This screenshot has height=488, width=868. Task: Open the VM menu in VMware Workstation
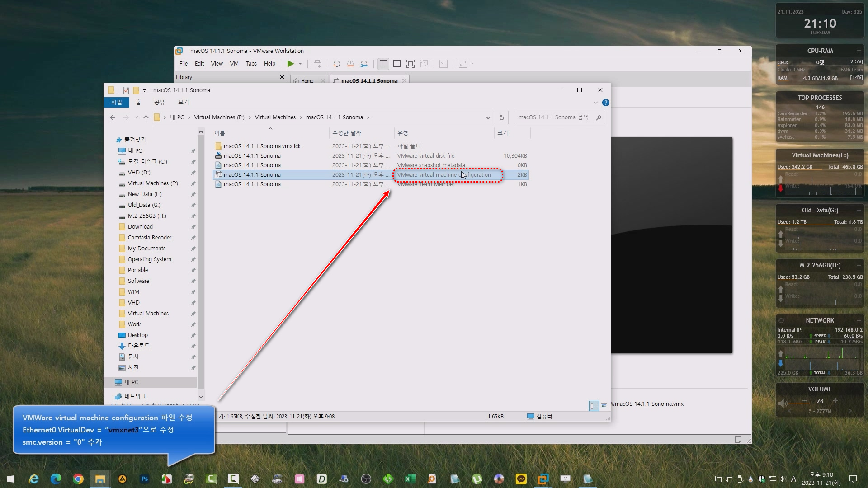(x=234, y=64)
